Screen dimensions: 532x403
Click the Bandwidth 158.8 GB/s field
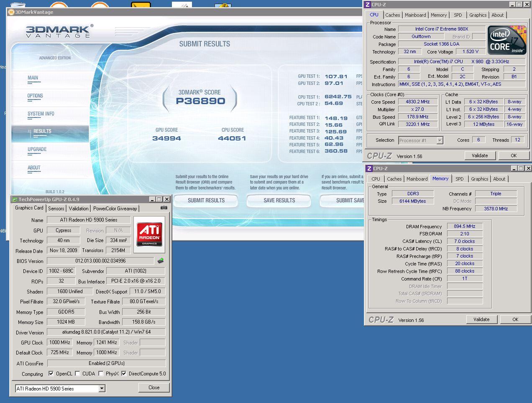click(144, 322)
